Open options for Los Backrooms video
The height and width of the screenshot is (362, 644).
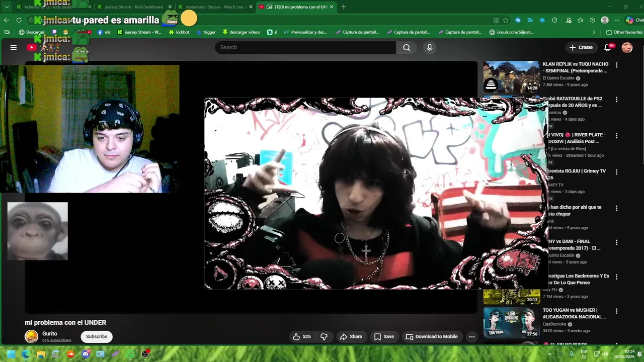(x=616, y=277)
